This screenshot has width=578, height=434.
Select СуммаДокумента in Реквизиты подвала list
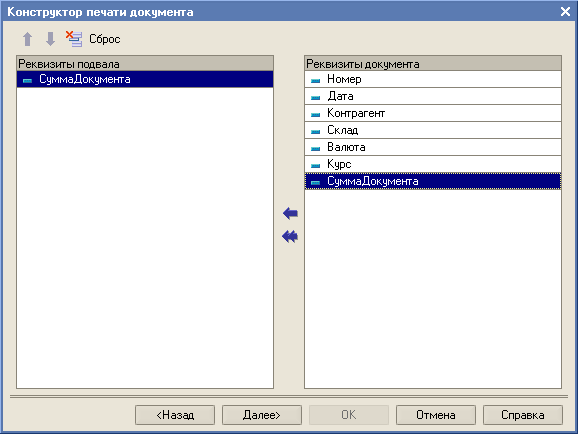145,79
